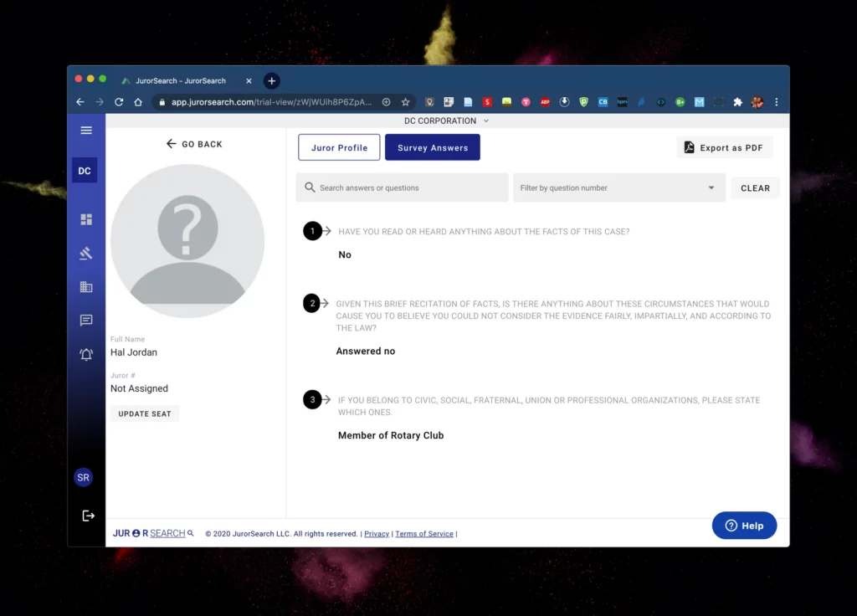Image resolution: width=857 pixels, height=616 pixels.
Task: Click the browser home icon
Action: pos(138,101)
